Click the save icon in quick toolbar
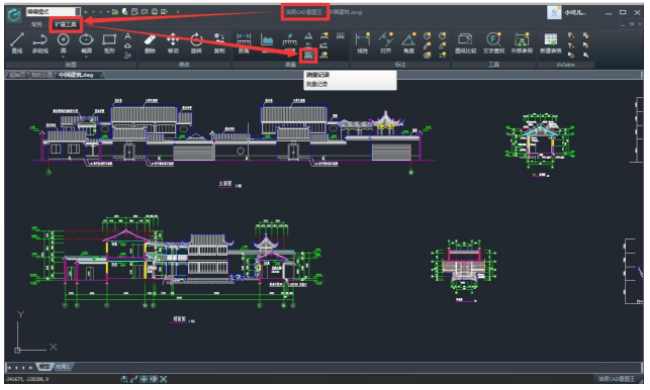Viewport: 650px width, 390px height. tap(134, 12)
